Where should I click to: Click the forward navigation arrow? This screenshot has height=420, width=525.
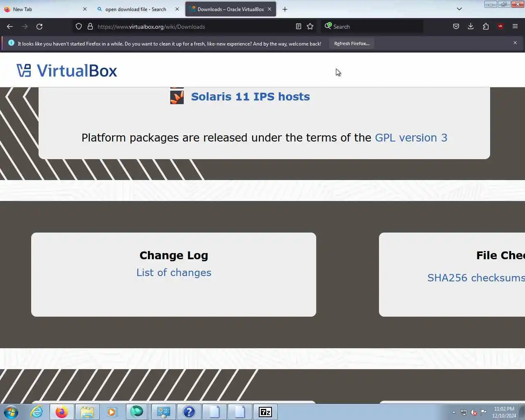25,27
